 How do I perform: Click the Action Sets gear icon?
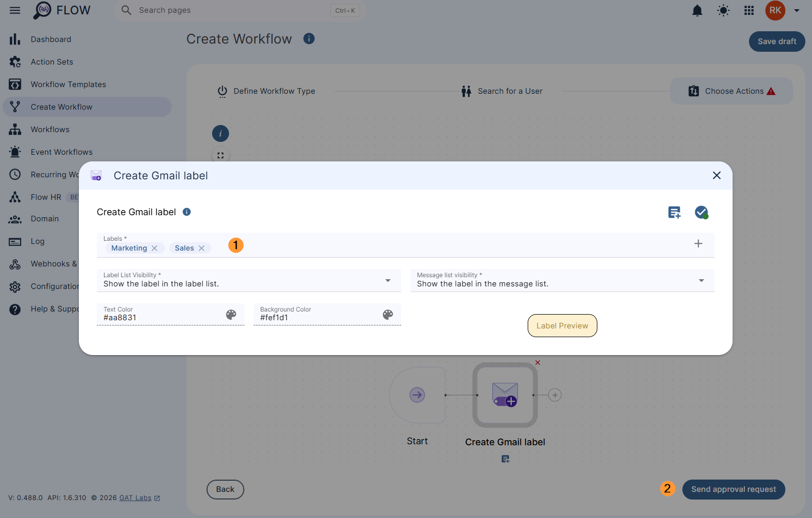15,62
